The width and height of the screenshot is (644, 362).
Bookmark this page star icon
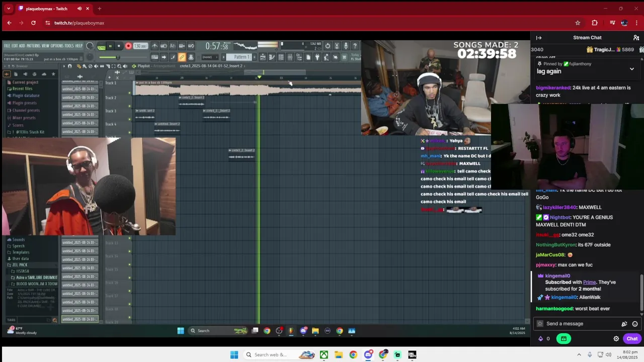[578, 23]
